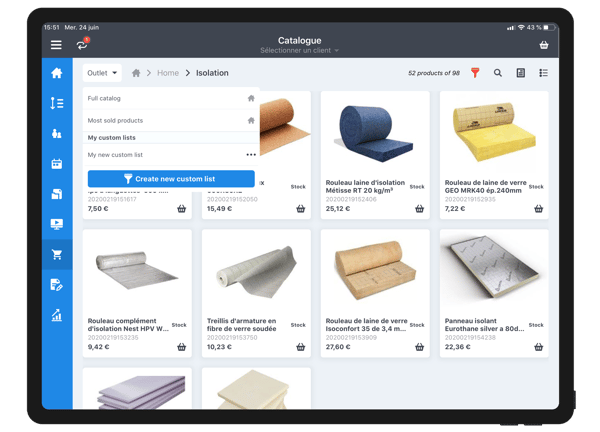
Task: Navigate to Home breadcrumb link
Action: pyautogui.click(x=167, y=73)
